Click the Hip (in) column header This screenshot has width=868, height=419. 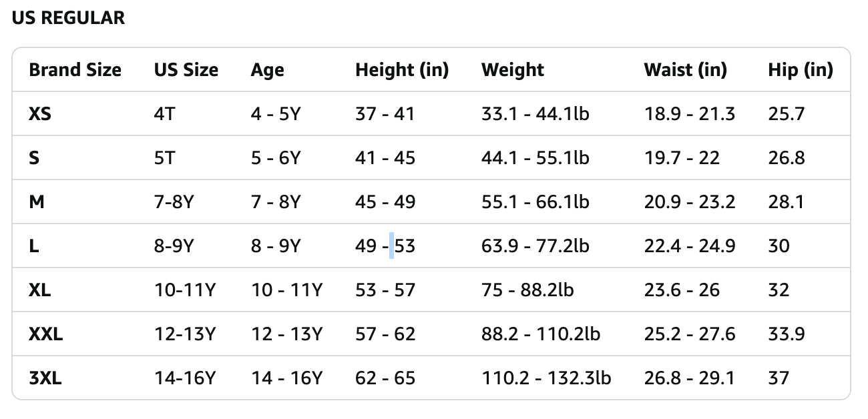tap(800, 70)
